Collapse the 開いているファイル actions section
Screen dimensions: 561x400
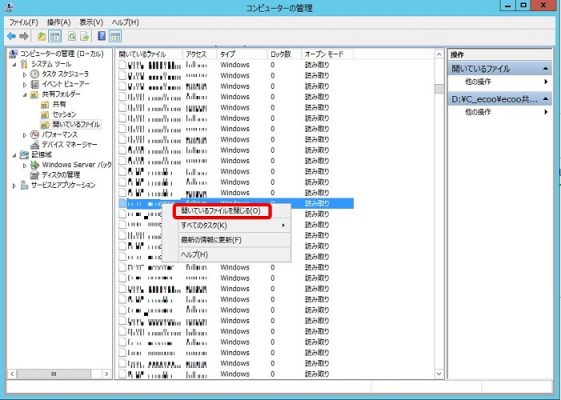coord(546,68)
